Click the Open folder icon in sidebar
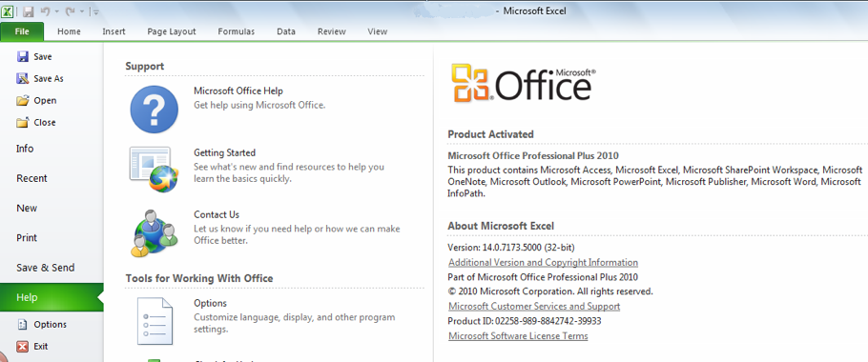Viewport: 868px width, 362px height. click(23, 101)
